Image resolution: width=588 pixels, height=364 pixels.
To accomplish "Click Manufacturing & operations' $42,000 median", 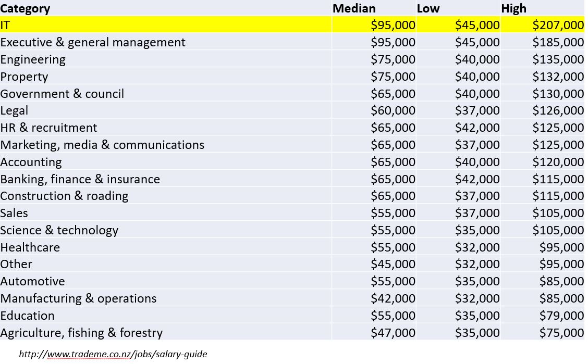I will pyautogui.click(x=393, y=298).
